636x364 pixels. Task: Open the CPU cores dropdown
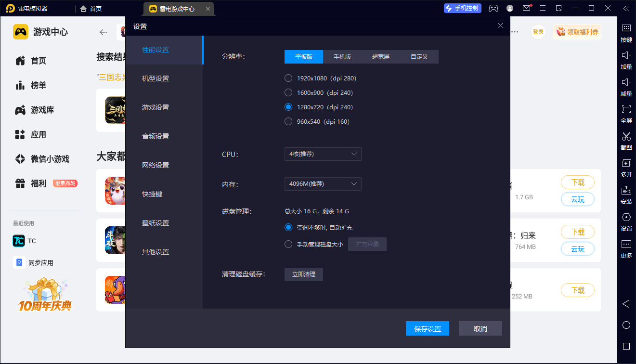coord(323,154)
